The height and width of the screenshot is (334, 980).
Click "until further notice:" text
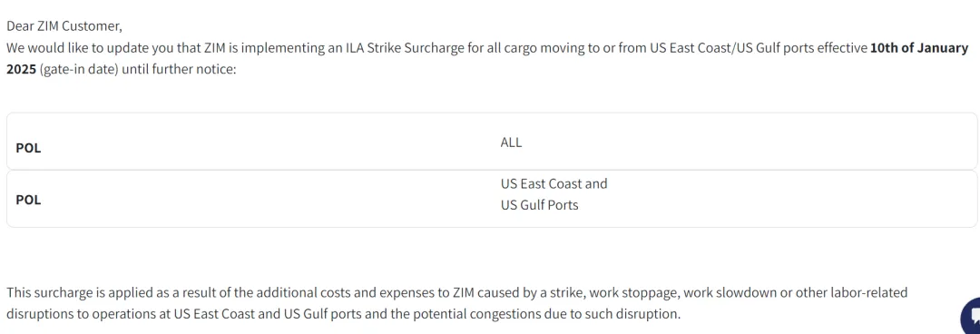179,69
